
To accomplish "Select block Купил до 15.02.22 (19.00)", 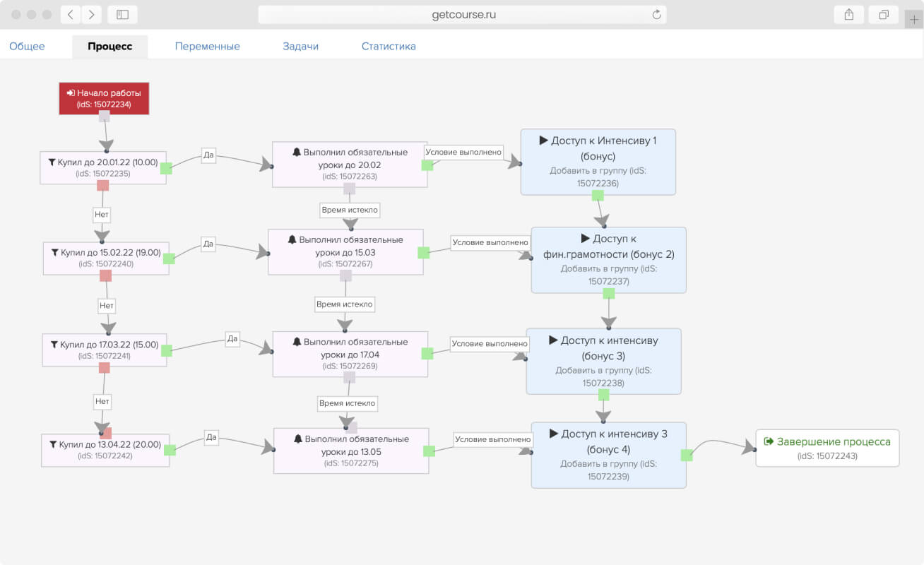I will pos(106,258).
